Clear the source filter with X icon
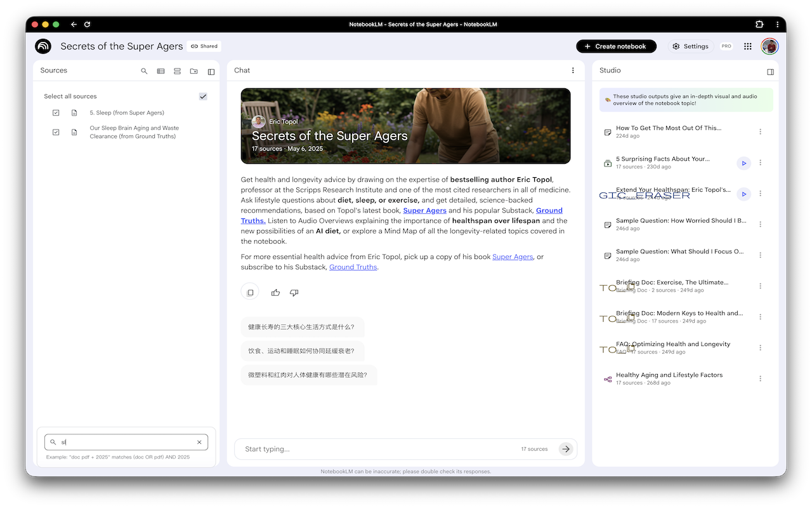 (199, 442)
